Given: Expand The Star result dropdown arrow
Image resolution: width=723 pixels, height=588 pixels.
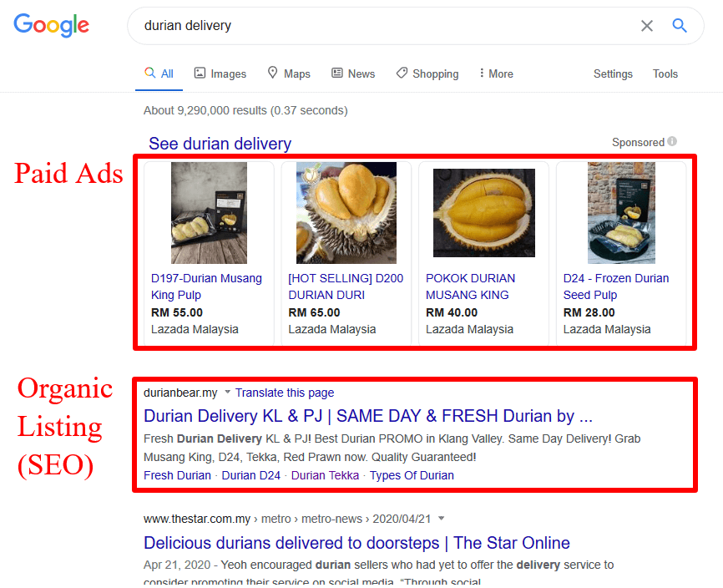Looking at the screenshot, I should [442, 519].
